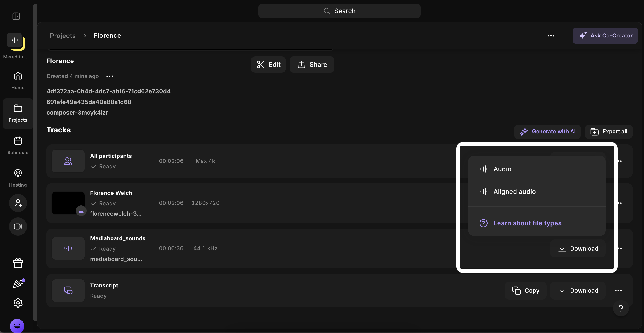Open top header three-dots menu

pyautogui.click(x=551, y=36)
